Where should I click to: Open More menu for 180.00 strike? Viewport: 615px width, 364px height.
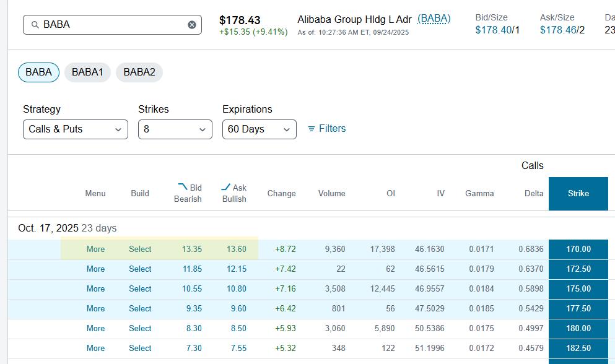pyautogui.click(x=95, y=328)
